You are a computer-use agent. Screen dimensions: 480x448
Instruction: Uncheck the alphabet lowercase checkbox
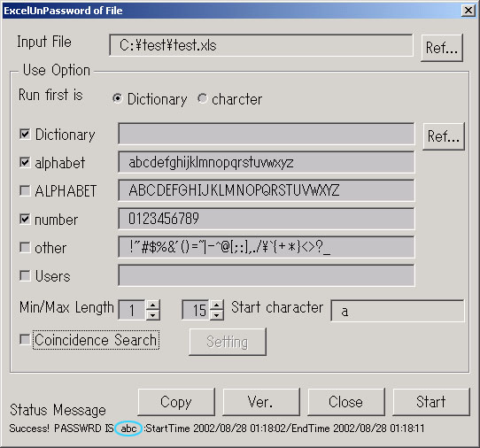pos(25,162)
